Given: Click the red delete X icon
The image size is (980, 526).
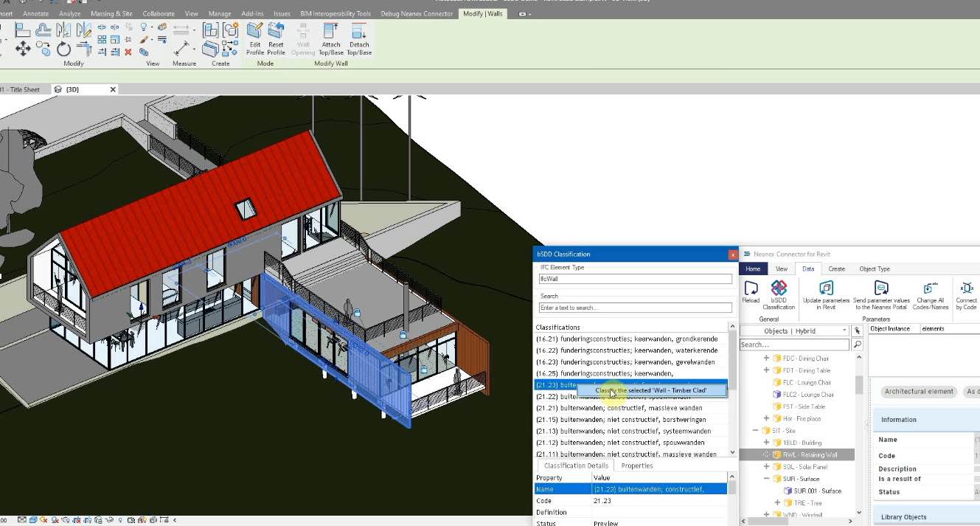Looking at the screenshot, I should point(128,52).
